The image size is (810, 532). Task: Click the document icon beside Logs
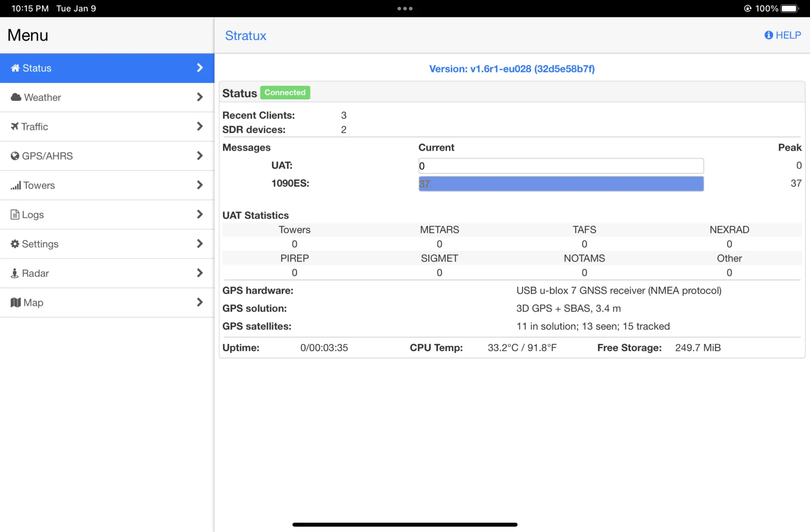pos(15,214)
